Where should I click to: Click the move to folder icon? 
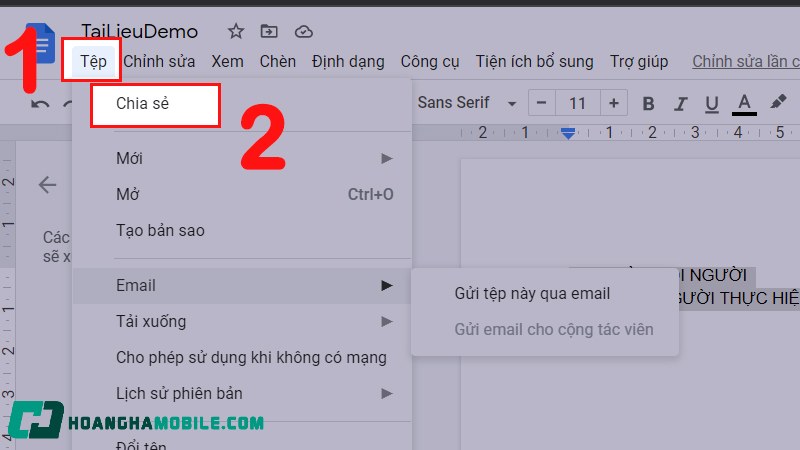click(269, 32)
